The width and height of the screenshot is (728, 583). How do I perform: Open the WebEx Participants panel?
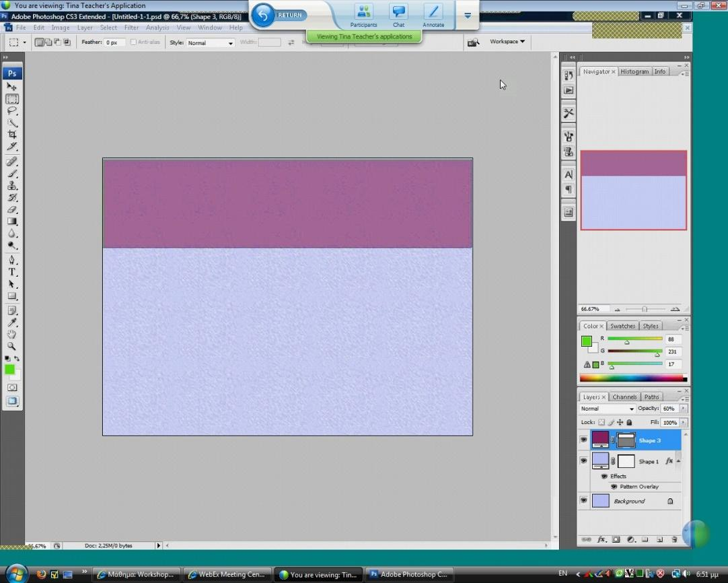pyautogui.click(x=363, y=15)
